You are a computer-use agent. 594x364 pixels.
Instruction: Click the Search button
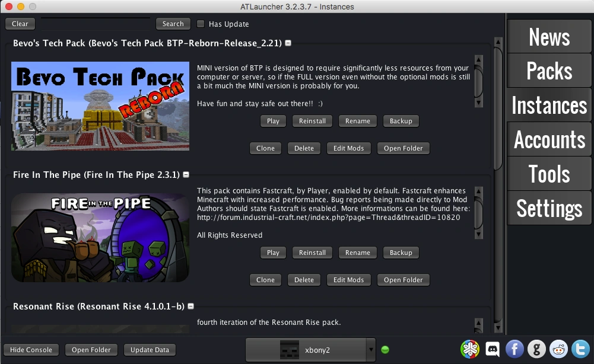point(173,24)
